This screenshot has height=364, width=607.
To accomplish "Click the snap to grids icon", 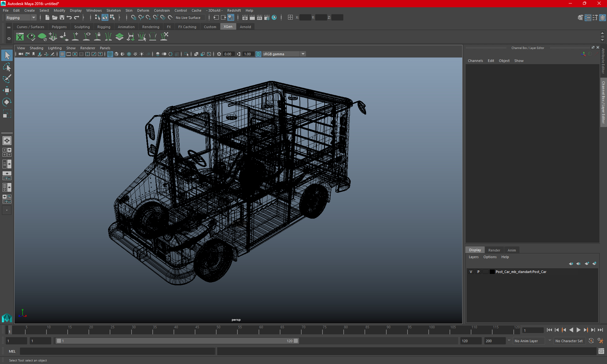I will point(133,18).
